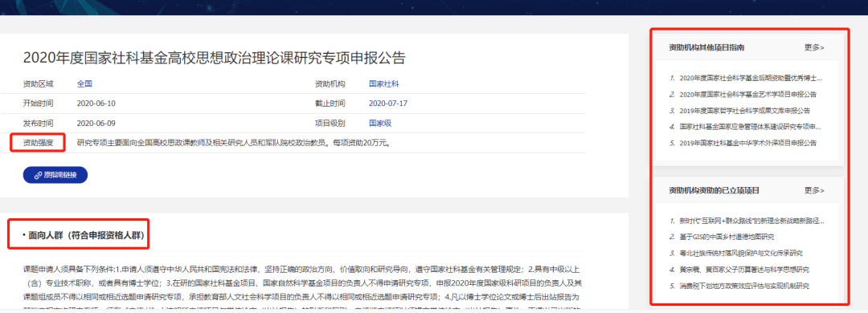The image size is (868, 313).
Task: Open the 国家社科 funding agency link
Action: pos(384,84)
